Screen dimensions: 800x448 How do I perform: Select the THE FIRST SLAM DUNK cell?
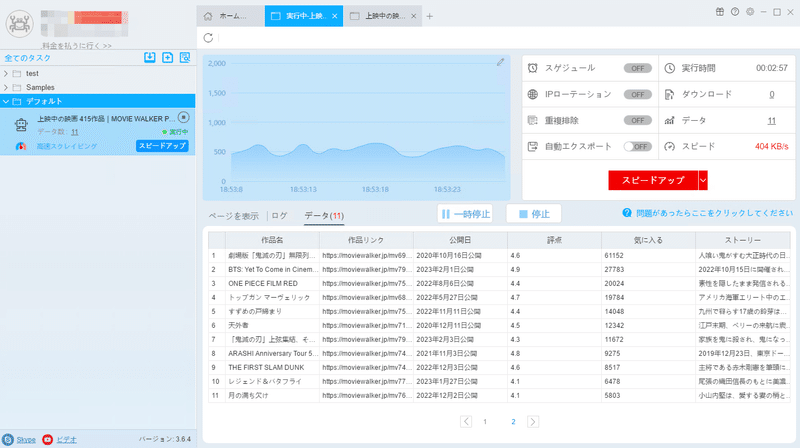click(x=272, y=367)
